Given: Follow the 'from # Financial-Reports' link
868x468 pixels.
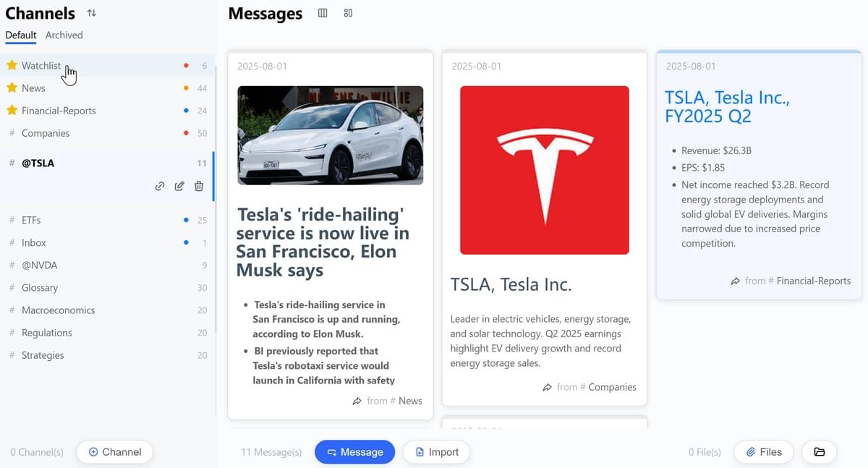Looking at the screenshot, I should pos(791,281).
